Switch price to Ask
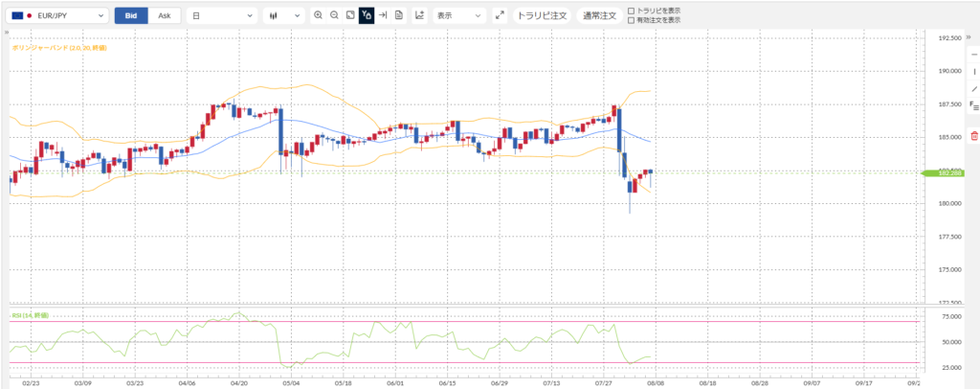The height and width of the screenshot is (389, 980). [165, 15]
